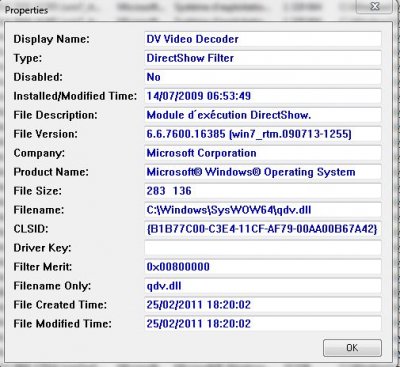Select the Product Name value field

pyautogui.click(x=263, y=172)
